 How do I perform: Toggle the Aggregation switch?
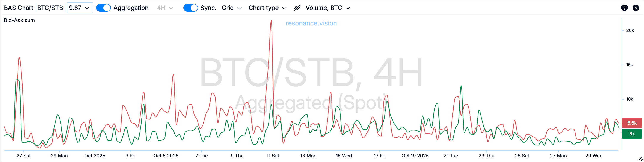(x=103, y=8)
